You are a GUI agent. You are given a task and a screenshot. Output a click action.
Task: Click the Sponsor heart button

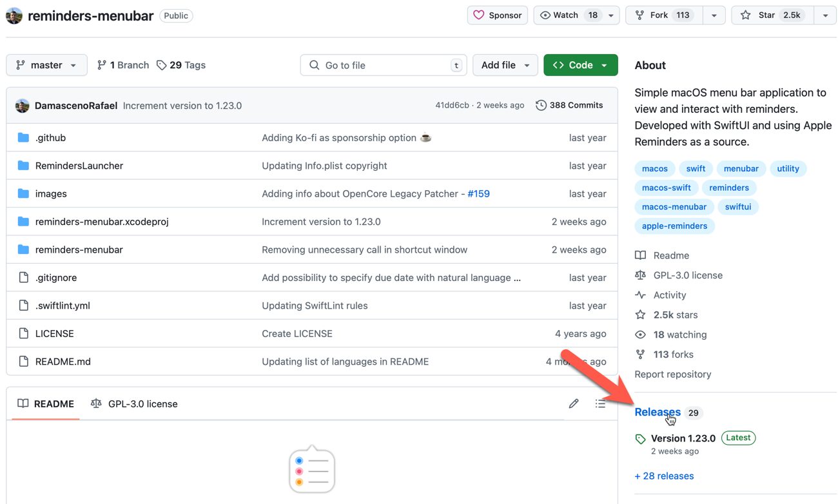point(498,15)
